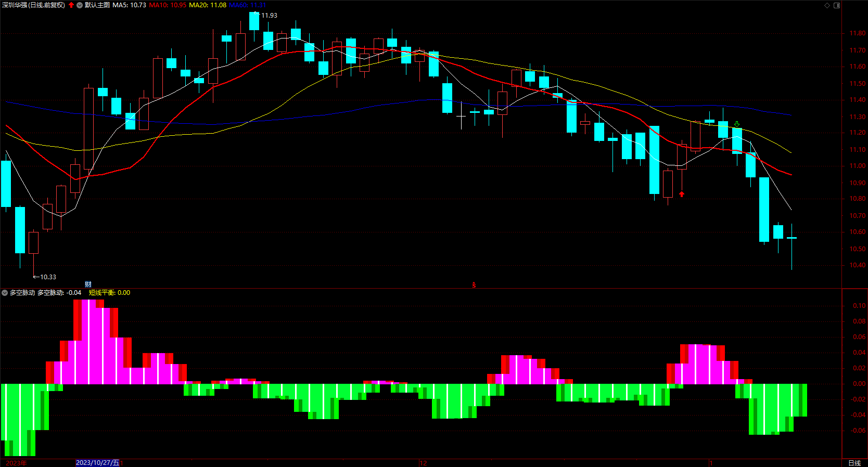The width and height of the screenshot is (868, 467).
Task: Click the red up arrow beside 深圳华强 title
Action: (x=71, y=5)
